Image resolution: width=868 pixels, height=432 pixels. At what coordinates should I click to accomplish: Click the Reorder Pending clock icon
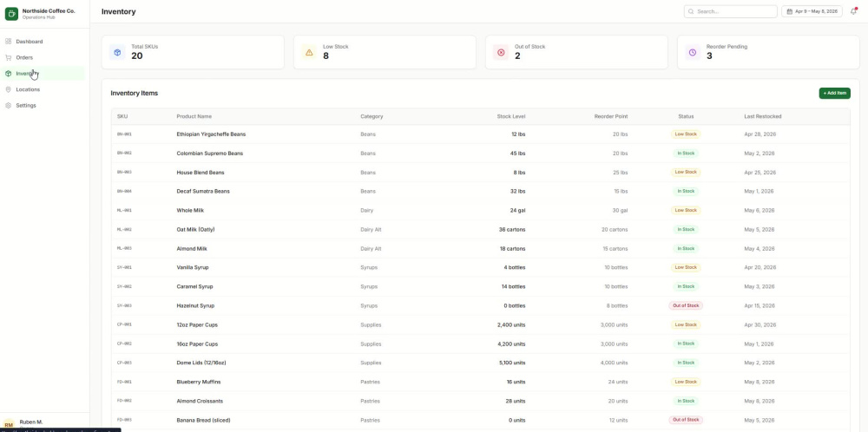click(693, 53)
